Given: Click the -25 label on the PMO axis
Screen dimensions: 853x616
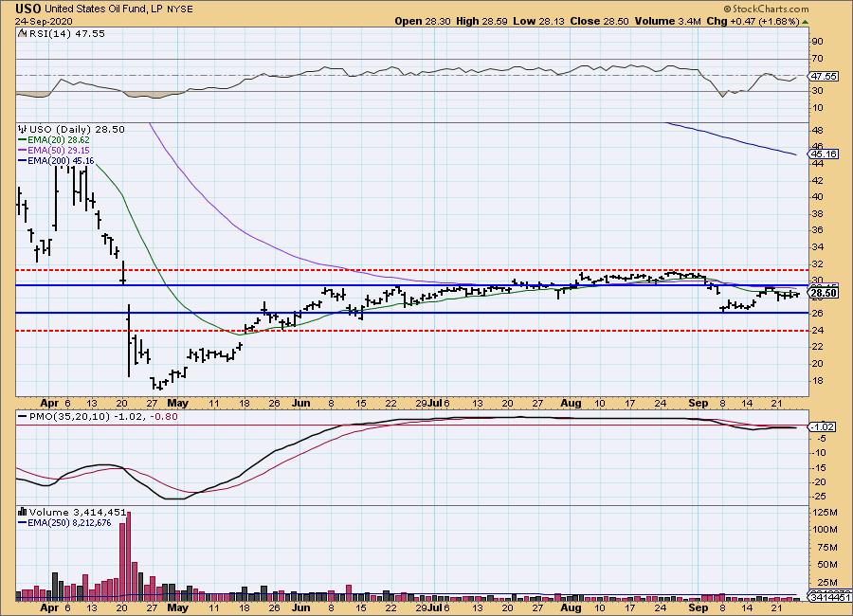Looking at the screenshot, I should (x=818, y=497).
